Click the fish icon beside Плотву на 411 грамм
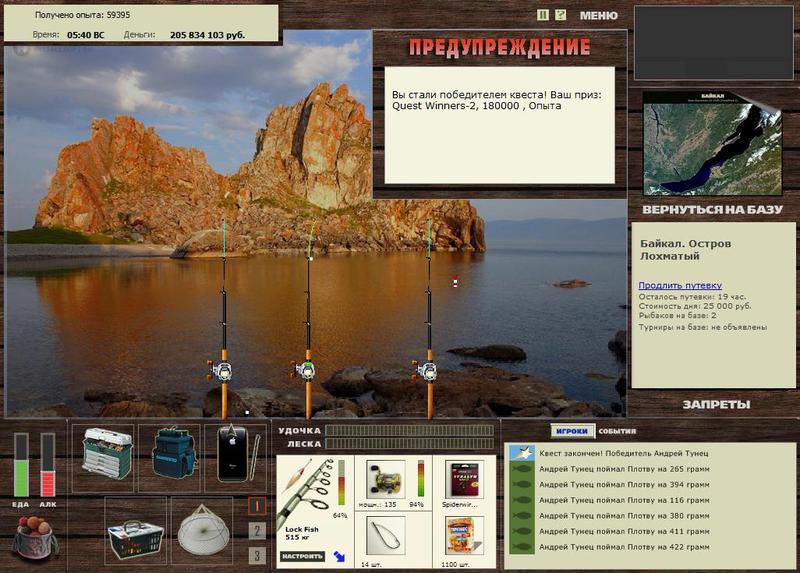800x573 pixels. 522,531
